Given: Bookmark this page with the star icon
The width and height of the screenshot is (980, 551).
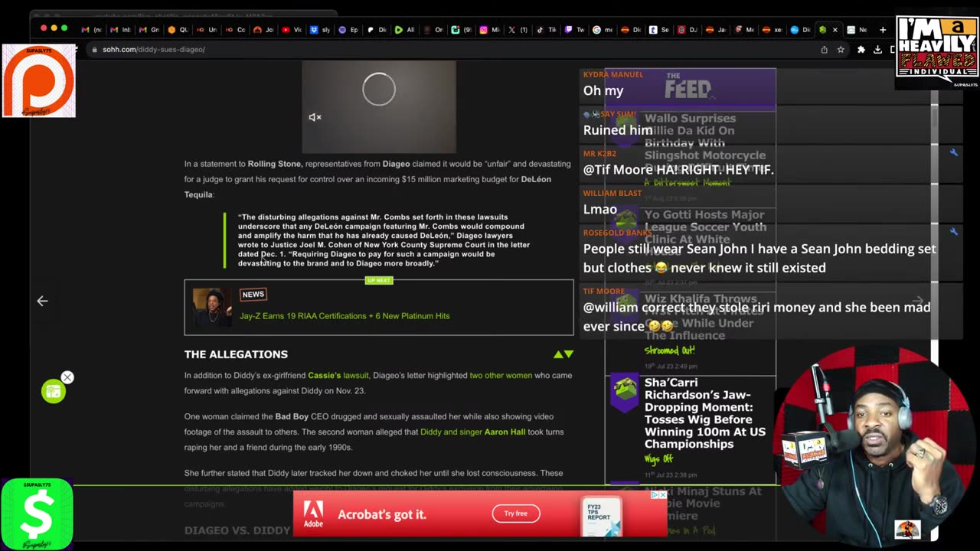Looking at the screenshot, I should tap(841, 49).
